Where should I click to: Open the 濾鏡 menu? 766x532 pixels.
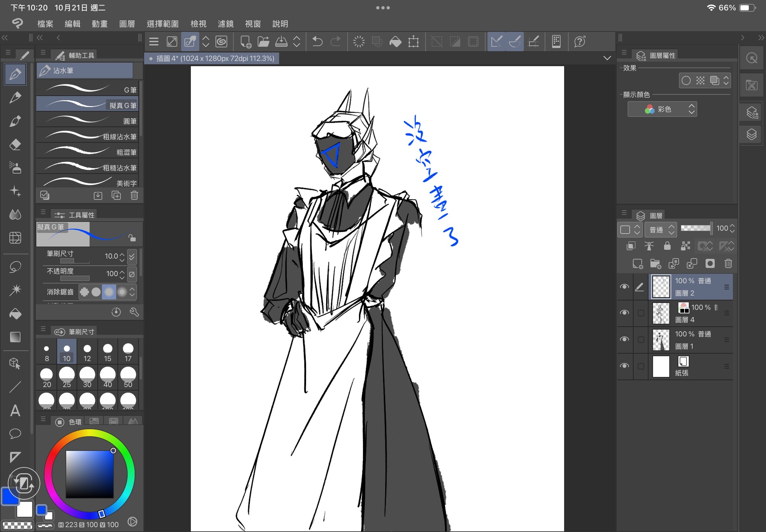pos(226,24)
